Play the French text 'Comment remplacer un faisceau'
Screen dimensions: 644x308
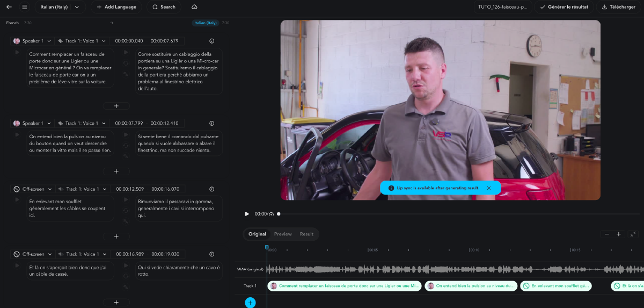17,53
